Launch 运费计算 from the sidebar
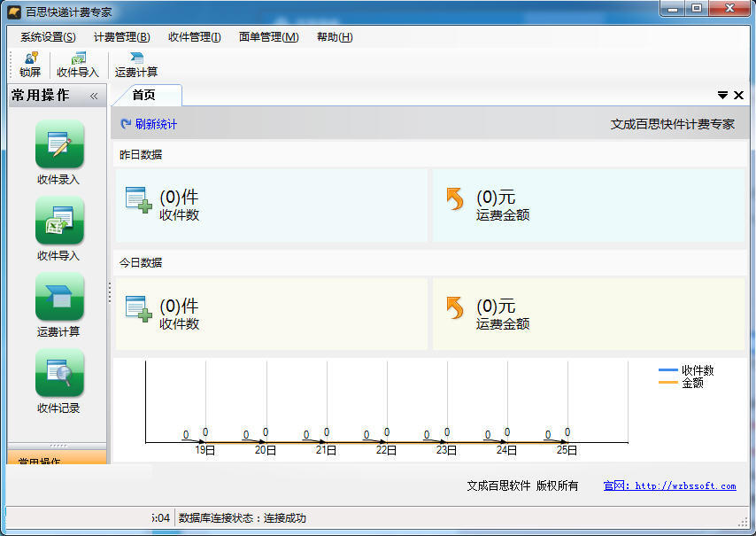Image resolution: width=756 pixels, height=536 pixels. tap(59, 297)
